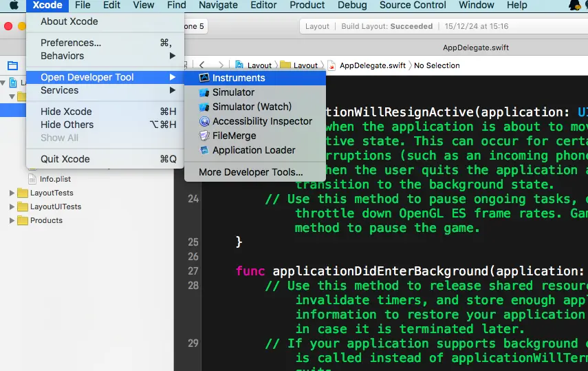Click the Accessibility Inspector icon
Image resolution: width=588 pixels, height=371 pixels.
(x=204, y=121)
